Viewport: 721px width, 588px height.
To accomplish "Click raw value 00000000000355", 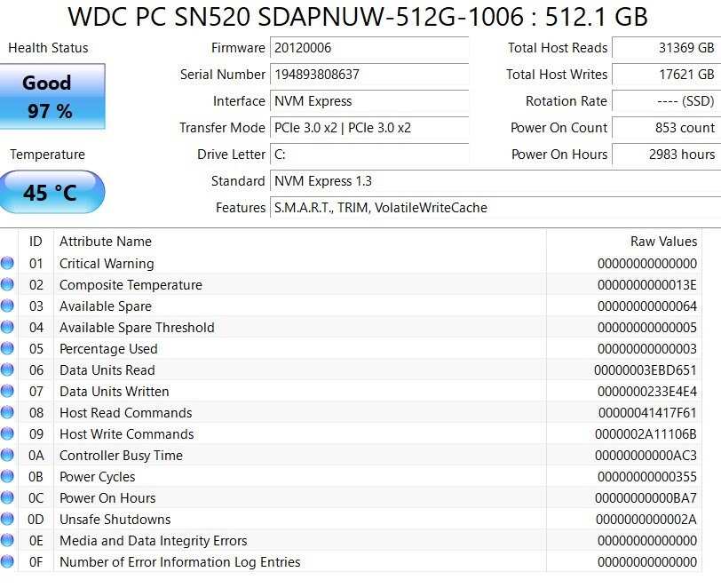I will pos(647,477).
